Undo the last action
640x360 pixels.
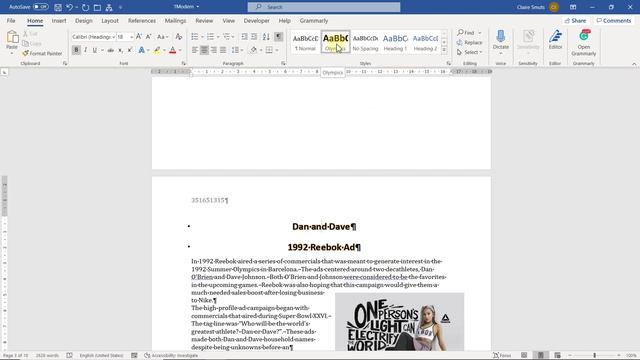[x=69, y=7]
